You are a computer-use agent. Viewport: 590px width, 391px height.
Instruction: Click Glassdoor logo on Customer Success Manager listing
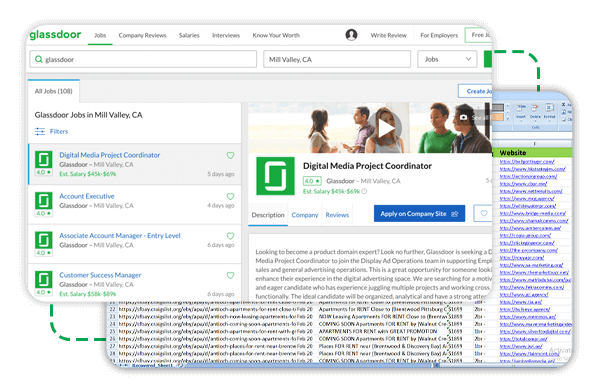tap(44, 280)
